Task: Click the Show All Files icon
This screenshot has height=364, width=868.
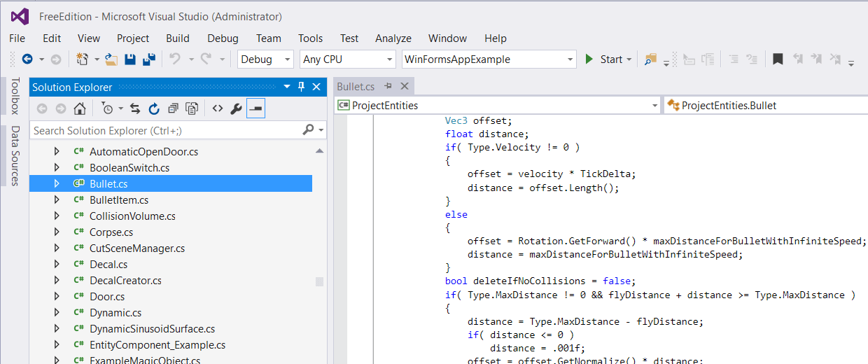Action: [x=192, y=108]
